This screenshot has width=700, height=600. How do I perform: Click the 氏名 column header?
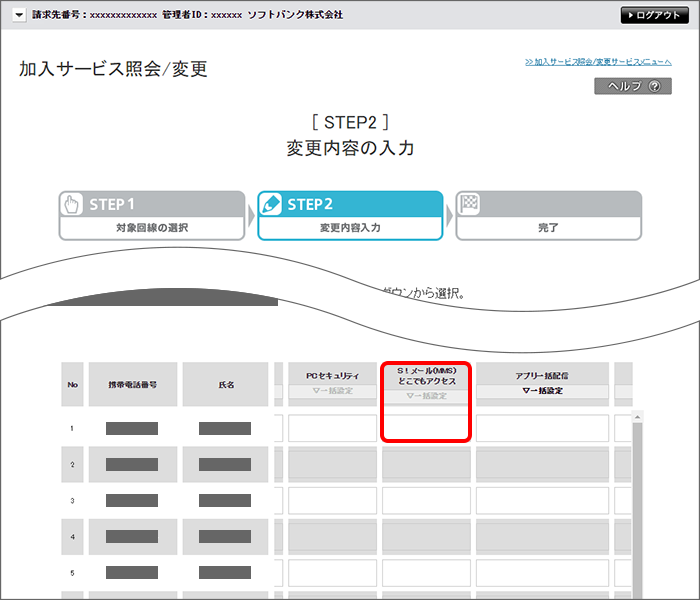pos(225,384)
